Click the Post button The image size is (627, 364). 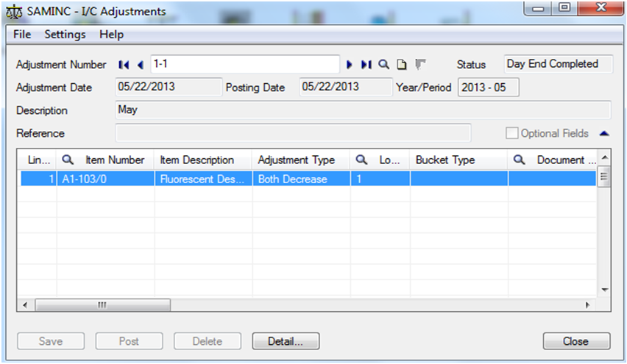click(x=129, y=341)
